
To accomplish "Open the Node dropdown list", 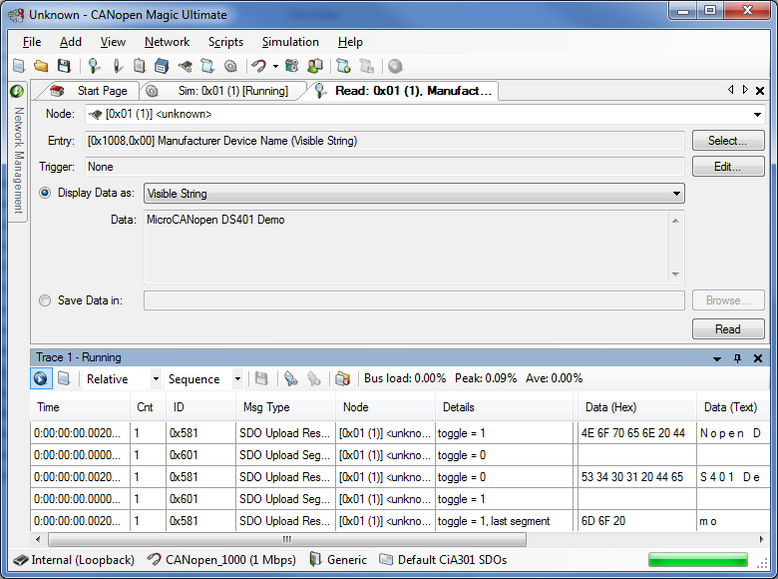I will coord(757,114).
